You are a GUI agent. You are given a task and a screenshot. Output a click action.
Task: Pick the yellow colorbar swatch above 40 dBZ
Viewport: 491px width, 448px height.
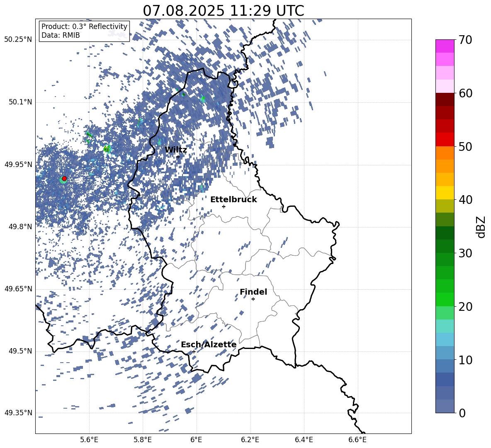[x=445, y=193]
